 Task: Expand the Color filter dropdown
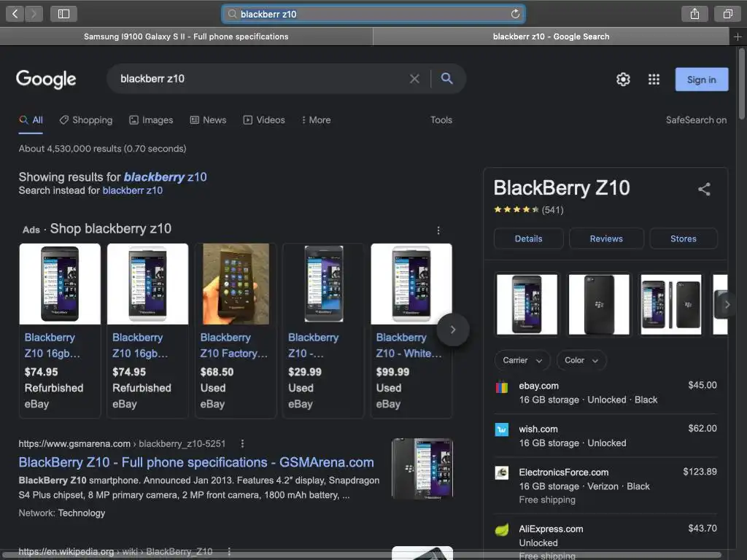click(581, 360)
